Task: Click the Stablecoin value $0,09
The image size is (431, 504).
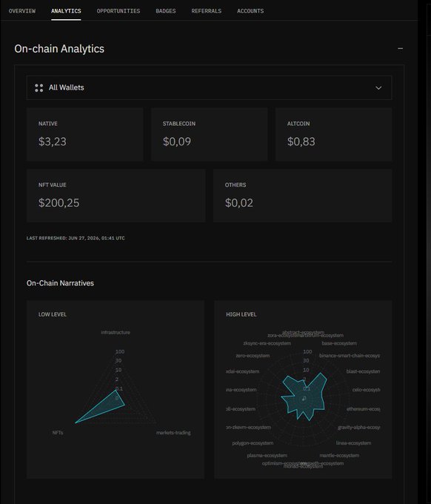Action: (177, 142)
